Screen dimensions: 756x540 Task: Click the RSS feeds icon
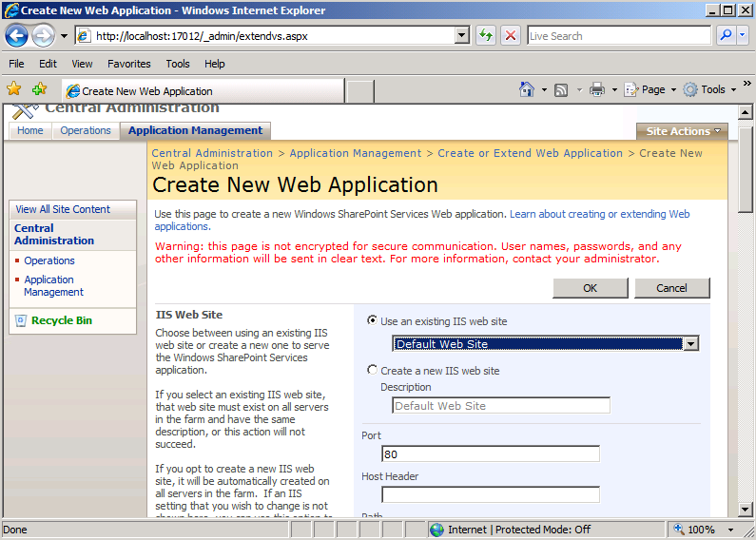click(x=561, y=89)
